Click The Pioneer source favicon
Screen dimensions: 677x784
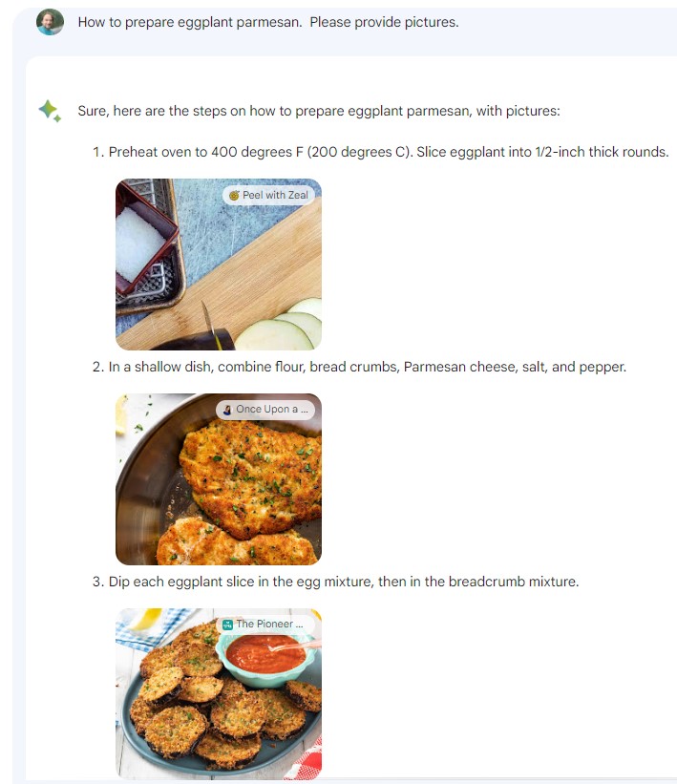coord(227,624)
